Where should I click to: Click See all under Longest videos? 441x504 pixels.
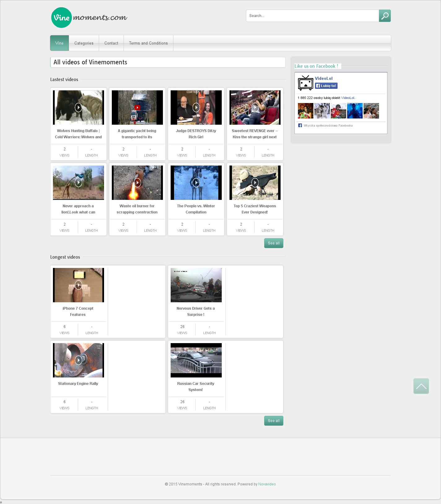pyautogui.click(x=273, y=421)
